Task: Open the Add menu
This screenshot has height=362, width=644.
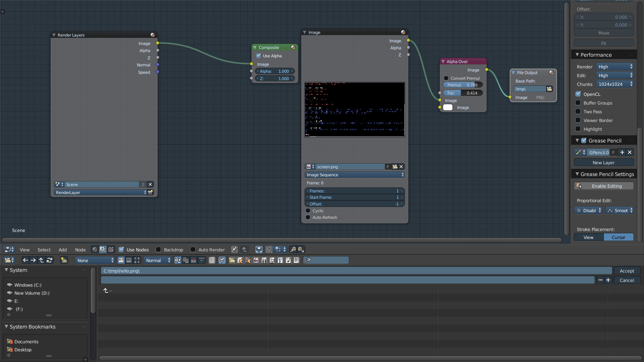Action: 62,250
